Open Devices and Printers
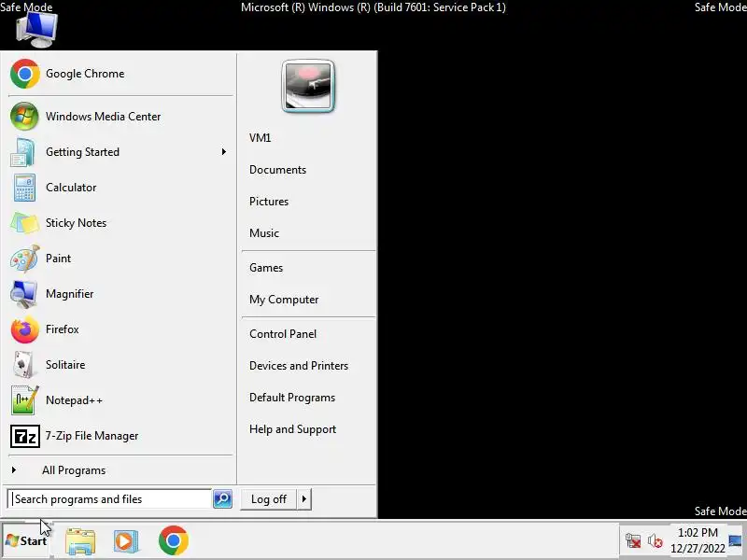The width and height of the screenshot is (747, 560). [299, 366]
